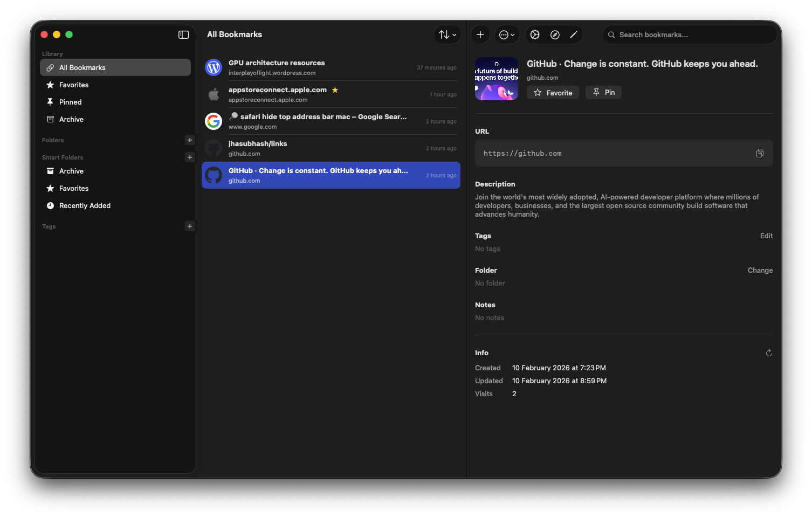Add a new folder with plus button
Screen dimensions: 812x518
[x=190, y=140]
